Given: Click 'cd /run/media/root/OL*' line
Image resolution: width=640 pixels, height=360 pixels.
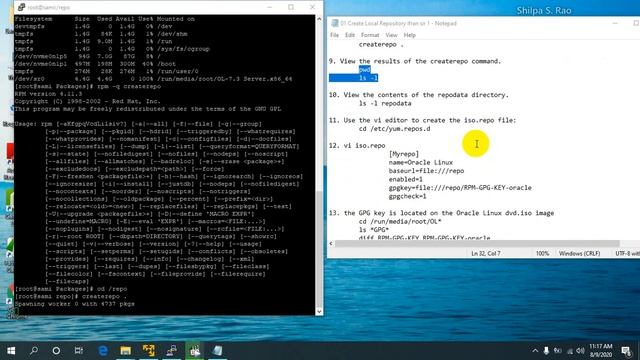Looking at the screenshot, I should (400, 221).
